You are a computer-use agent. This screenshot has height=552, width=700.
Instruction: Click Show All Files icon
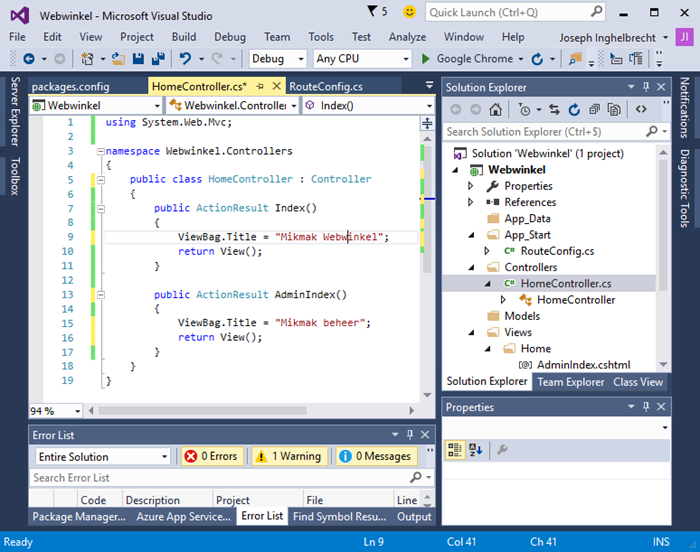tap(614, 109)
